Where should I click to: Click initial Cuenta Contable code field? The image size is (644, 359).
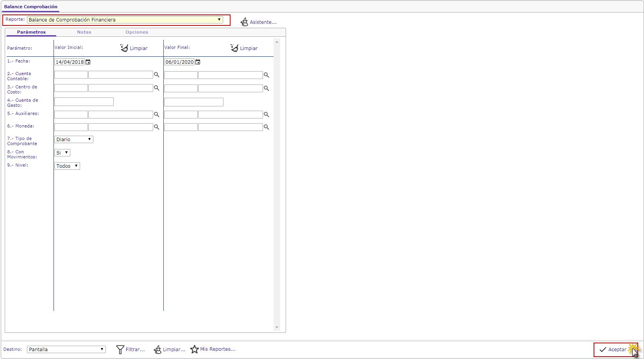click(x=71, y=75)
